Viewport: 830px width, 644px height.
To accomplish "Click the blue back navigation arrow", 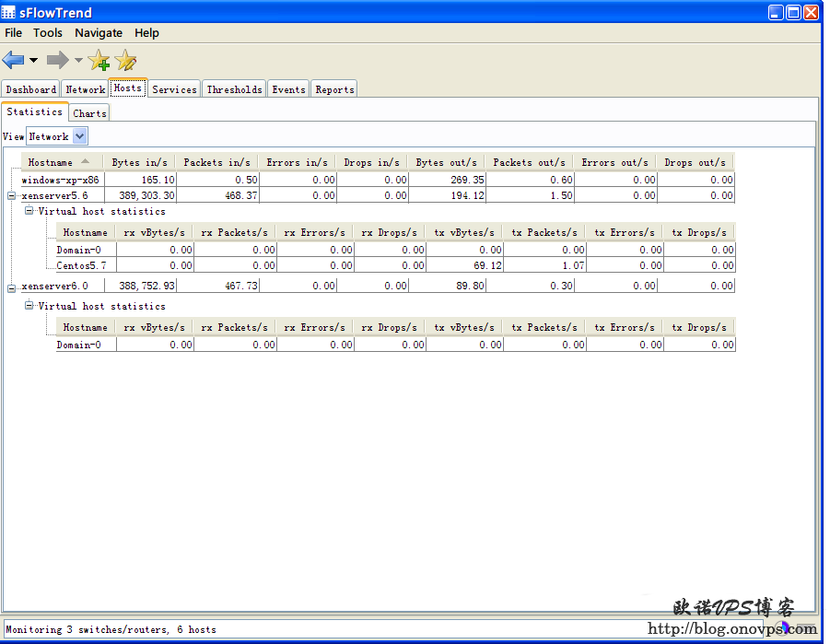I will (x=13, y=61).
